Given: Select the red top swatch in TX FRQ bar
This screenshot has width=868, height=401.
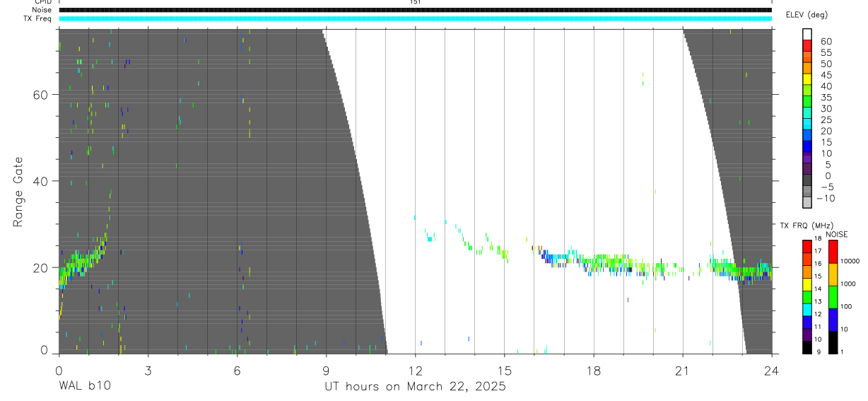Looking at the screenshot, I should click(x=807, y=245).
